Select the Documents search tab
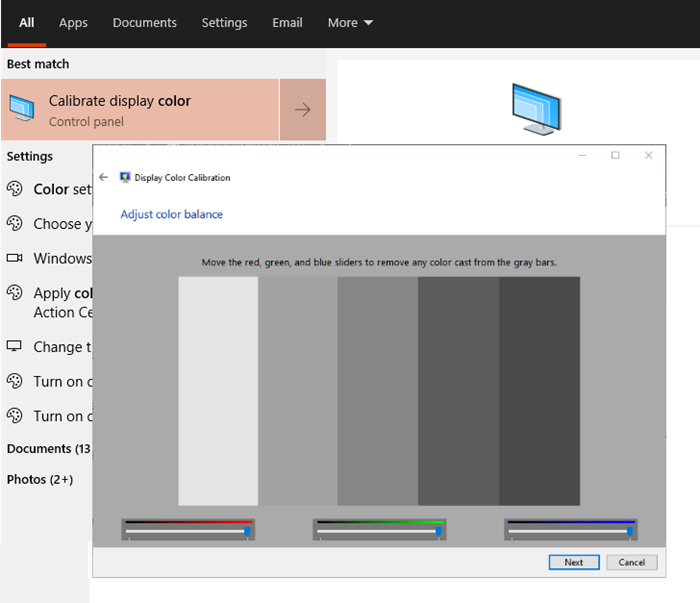The image size is (700, 603). (x=145, y=23)
